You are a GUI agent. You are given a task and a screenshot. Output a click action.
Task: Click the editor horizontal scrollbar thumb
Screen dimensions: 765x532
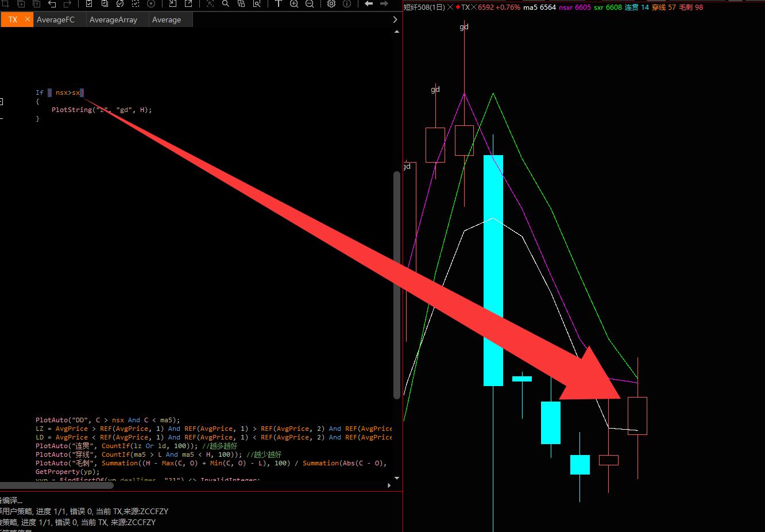[57, 485]
